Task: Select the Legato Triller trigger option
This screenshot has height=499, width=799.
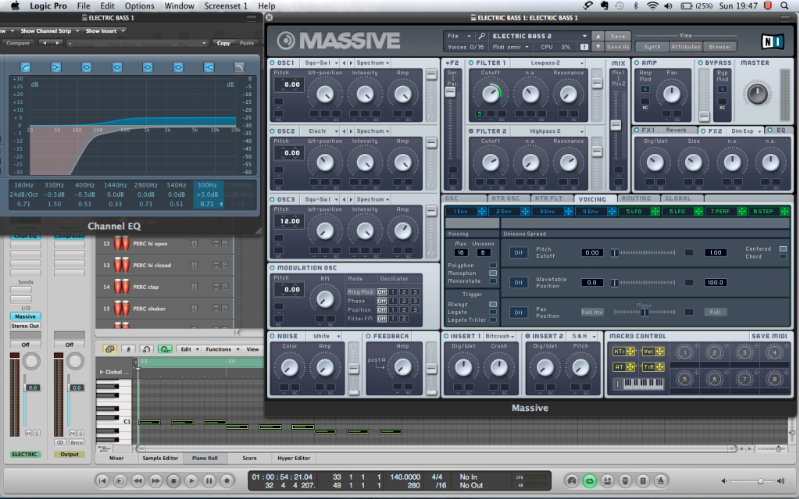Action: (x=493, y=320)
